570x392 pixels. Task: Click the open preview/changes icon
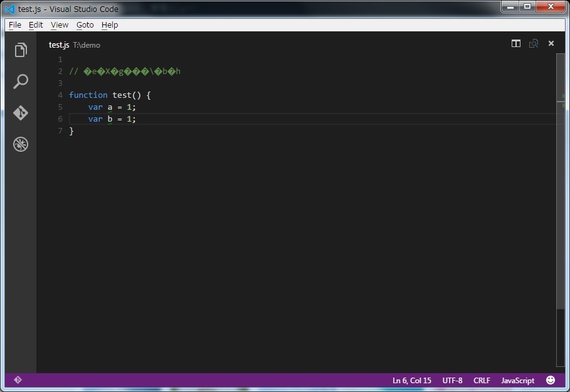click(x=533, y=44)
